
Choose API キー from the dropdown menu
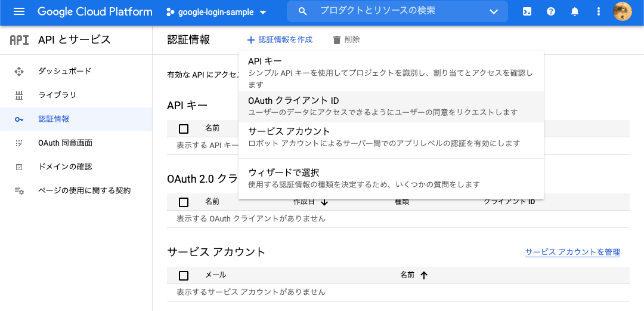click(x=391, y=72)
